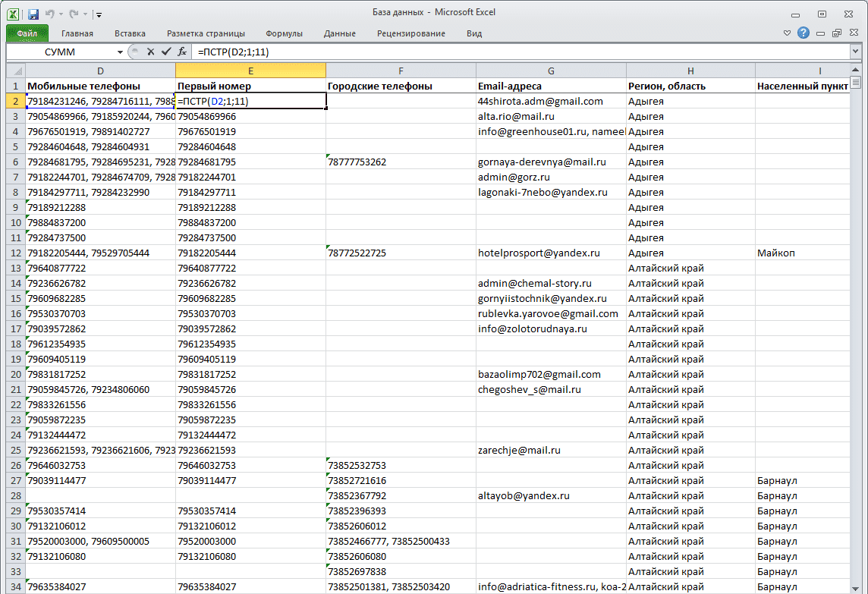
Task: Click cell with rublevka.yarovoe@gmail.com
Action: pos(551,314)
